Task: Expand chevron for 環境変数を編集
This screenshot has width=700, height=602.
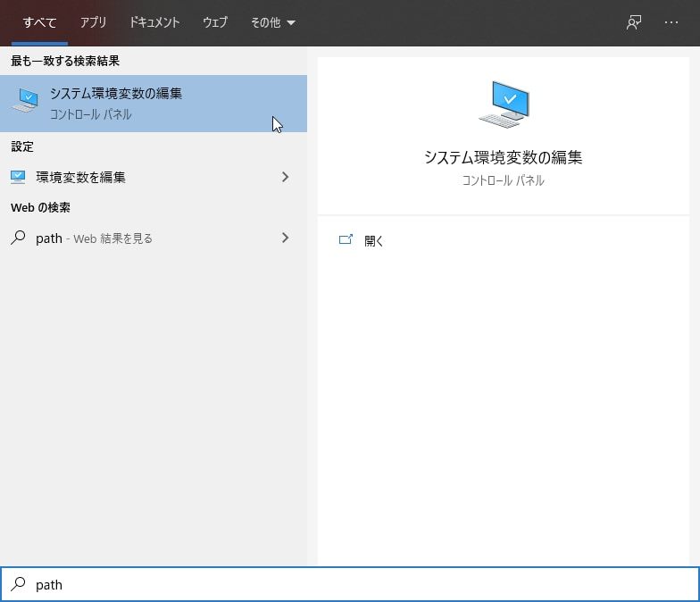Action: 286,177
